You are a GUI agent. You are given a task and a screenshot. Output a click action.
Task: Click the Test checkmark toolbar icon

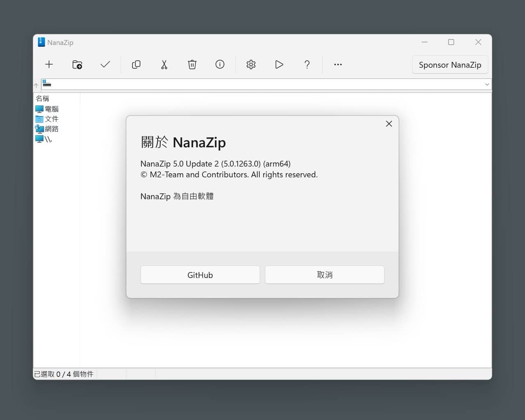tap(105, 64)
